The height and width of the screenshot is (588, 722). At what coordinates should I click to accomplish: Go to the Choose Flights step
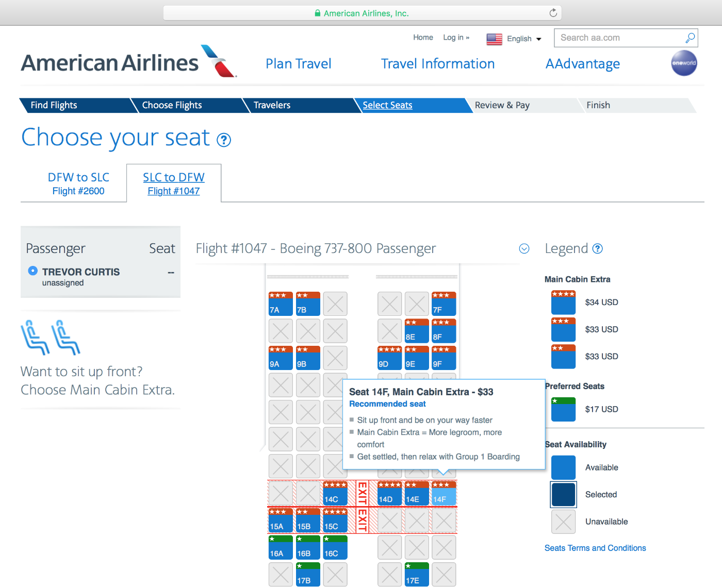point(172,105)
